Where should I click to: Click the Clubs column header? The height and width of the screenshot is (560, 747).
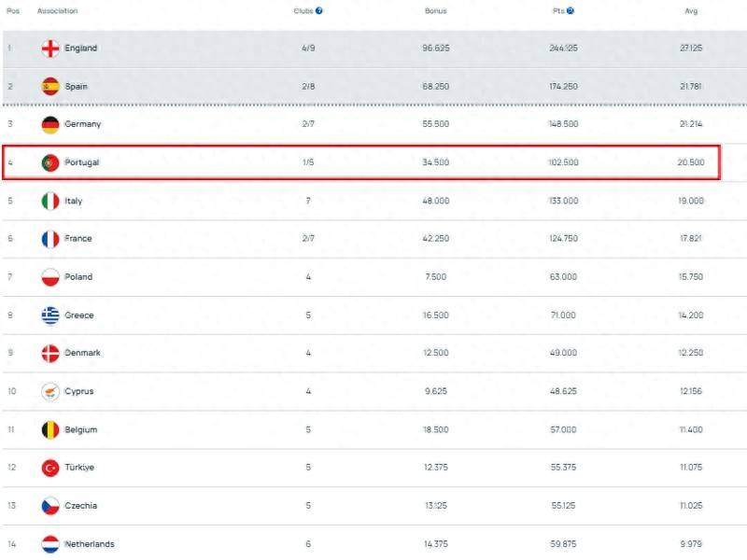tap(303, 10)
